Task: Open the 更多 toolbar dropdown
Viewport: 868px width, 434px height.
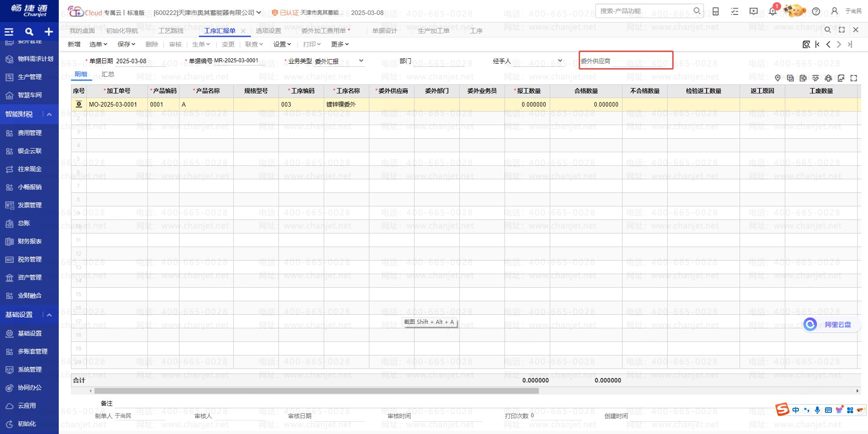Action: coord(340,44)
